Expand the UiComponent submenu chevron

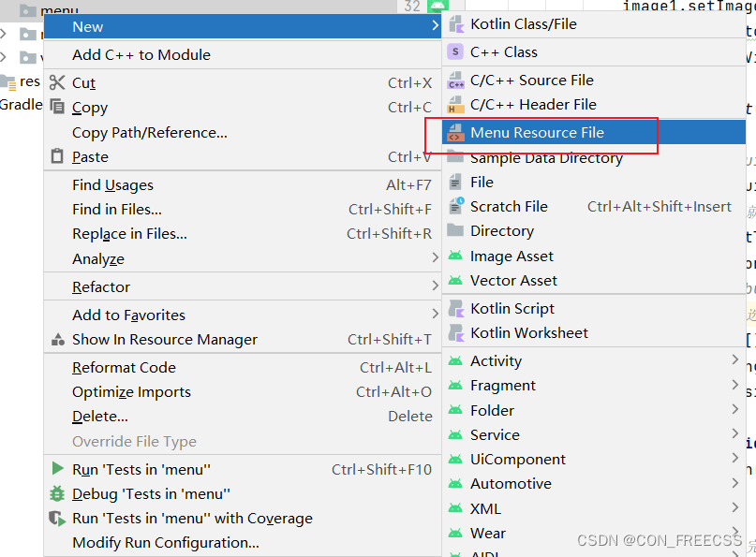click(735, 458)
